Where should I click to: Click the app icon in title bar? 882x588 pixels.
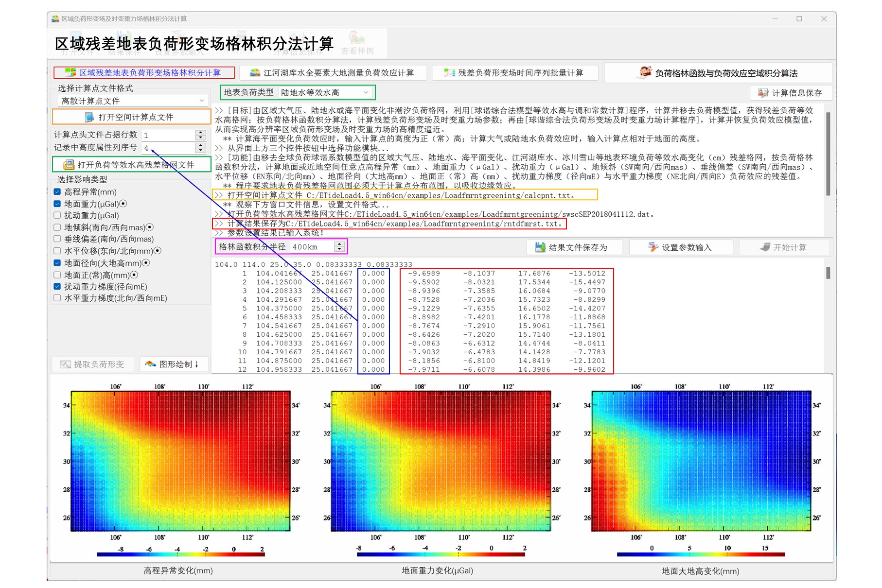55,19
